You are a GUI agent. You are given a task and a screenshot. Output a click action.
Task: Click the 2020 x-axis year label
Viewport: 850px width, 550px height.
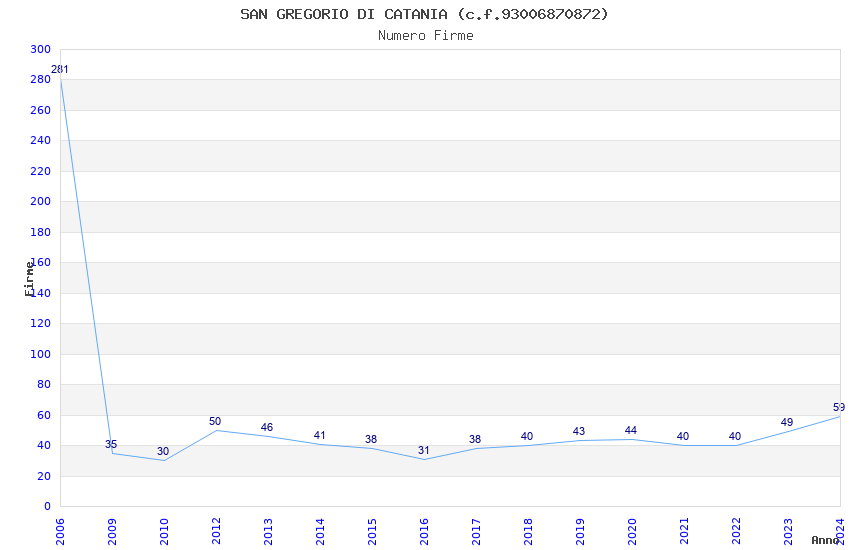pos(633,532)
